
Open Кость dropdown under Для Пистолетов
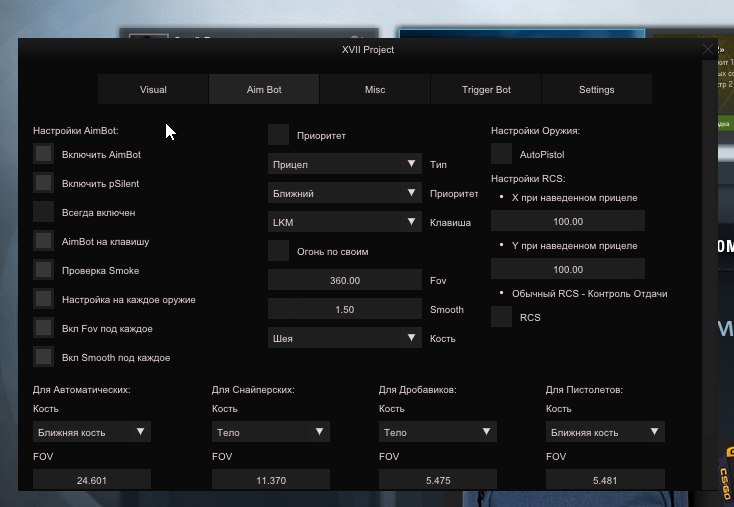pyautogui.click(x=605, y=432)
